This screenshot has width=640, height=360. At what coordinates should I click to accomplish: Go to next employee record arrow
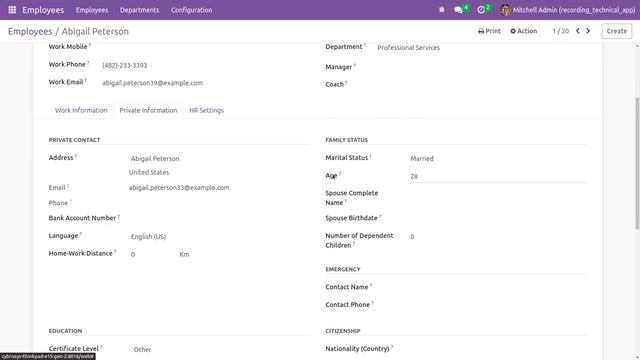pos(588,31)
